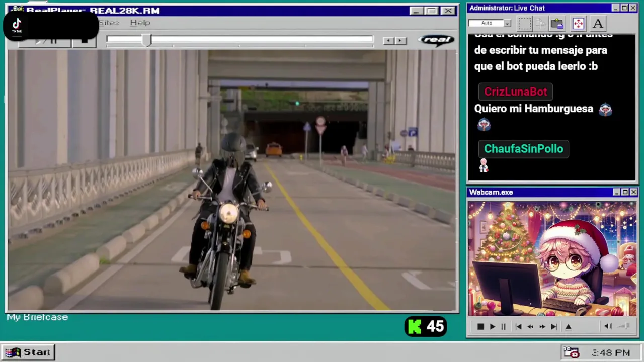The width and height of the screenshot is (644, 362).
Task: Click the RealPlayer seek slider handle
Action: (146, 41)
